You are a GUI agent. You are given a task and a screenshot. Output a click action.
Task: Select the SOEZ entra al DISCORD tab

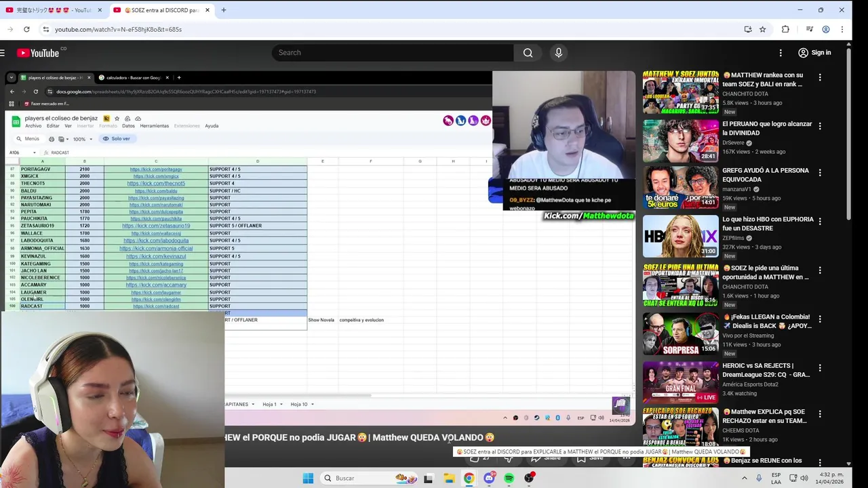click(161, 10)
